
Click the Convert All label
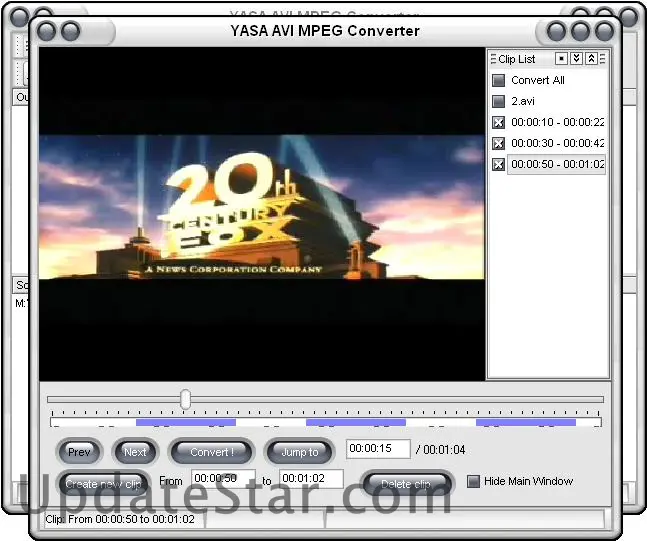[x=538, y=80]
